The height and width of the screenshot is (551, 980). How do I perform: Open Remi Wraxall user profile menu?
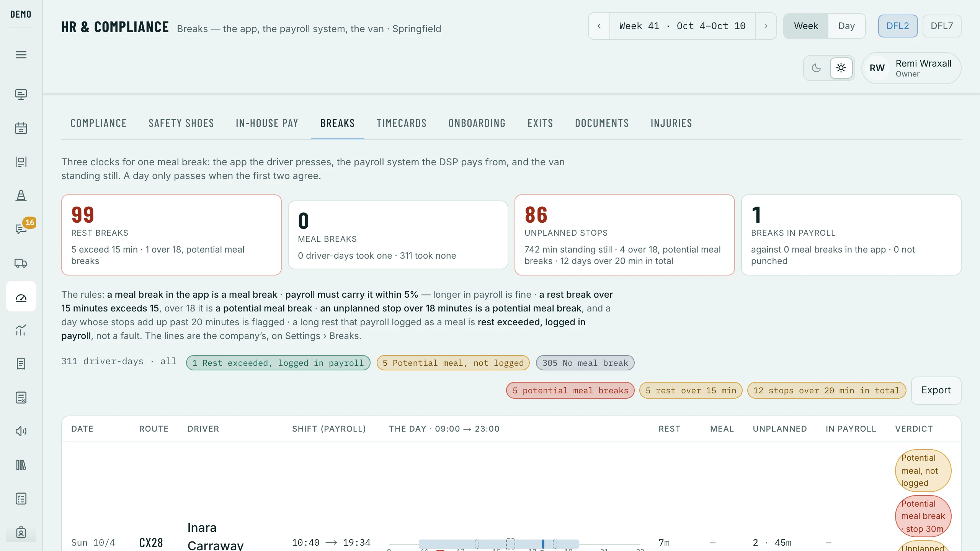click(911, 68)
